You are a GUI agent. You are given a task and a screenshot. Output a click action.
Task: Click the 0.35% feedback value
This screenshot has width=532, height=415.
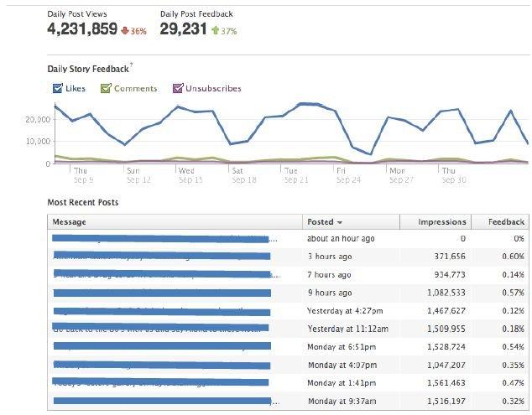(513, 366)
